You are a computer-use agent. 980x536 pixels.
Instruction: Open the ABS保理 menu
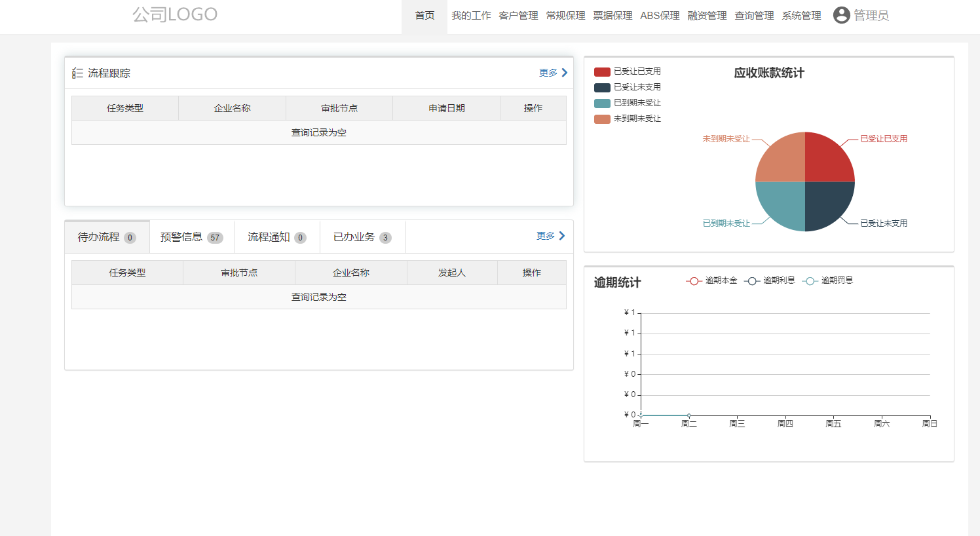(660, 16)
